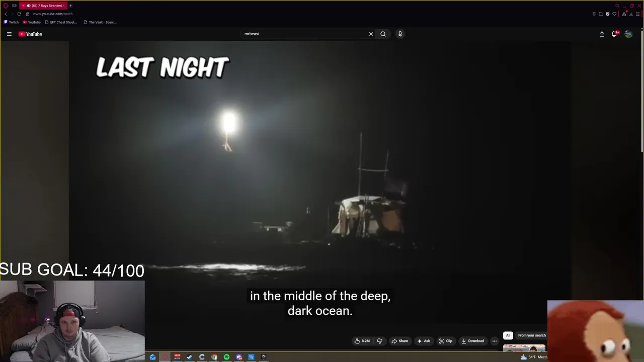Toggle the Opera ad blocker shield

click(x=608, y=14)
